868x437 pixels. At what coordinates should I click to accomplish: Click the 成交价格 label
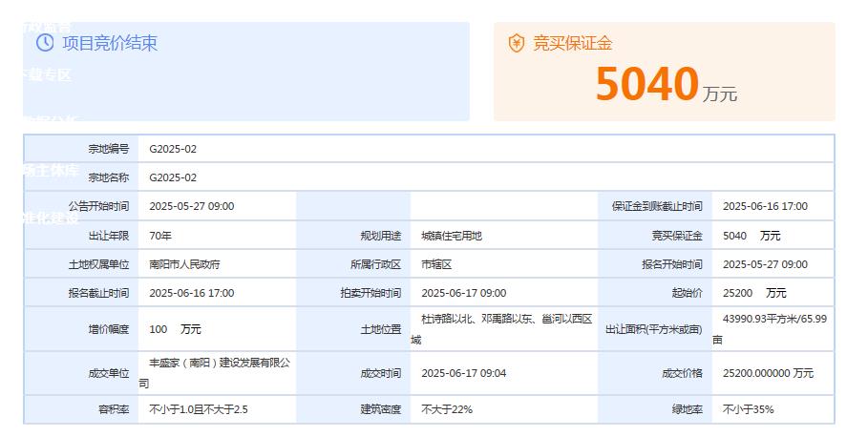click(x=682, y=373)
